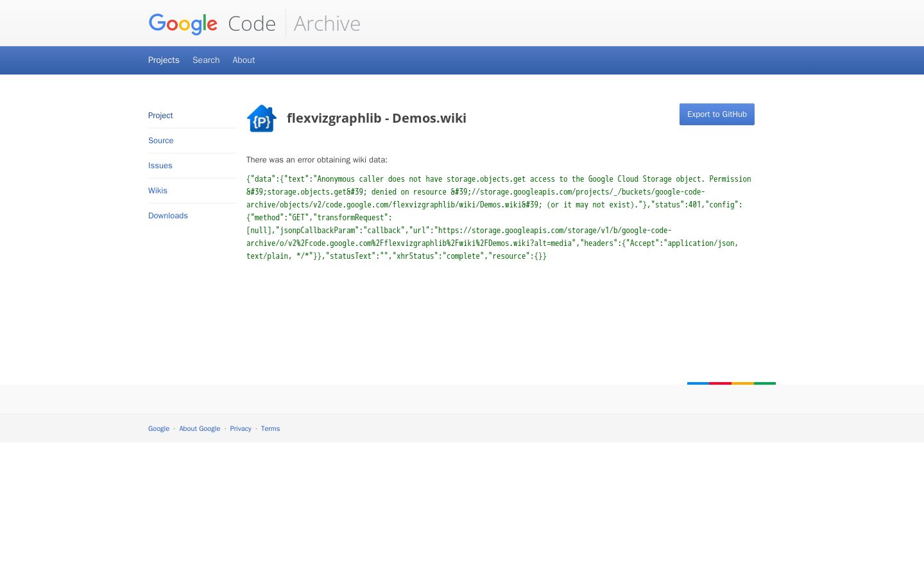Image resolution: width=924 pixels, height=578 pixels.
Task: Open the Search nav item
Action: (206, 60)
